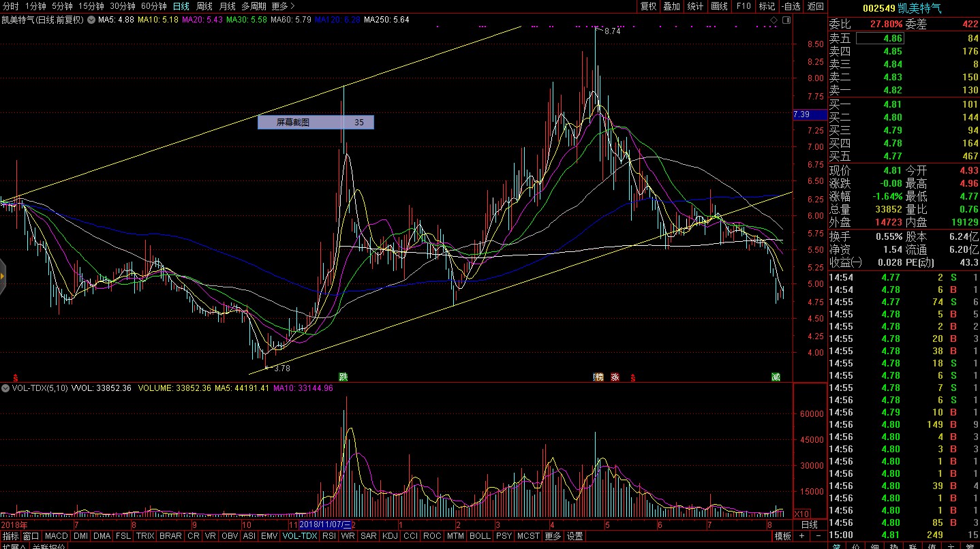980x549 pixels.
Task: Click the 返回 back button
Action: click(x=815, y=6)
